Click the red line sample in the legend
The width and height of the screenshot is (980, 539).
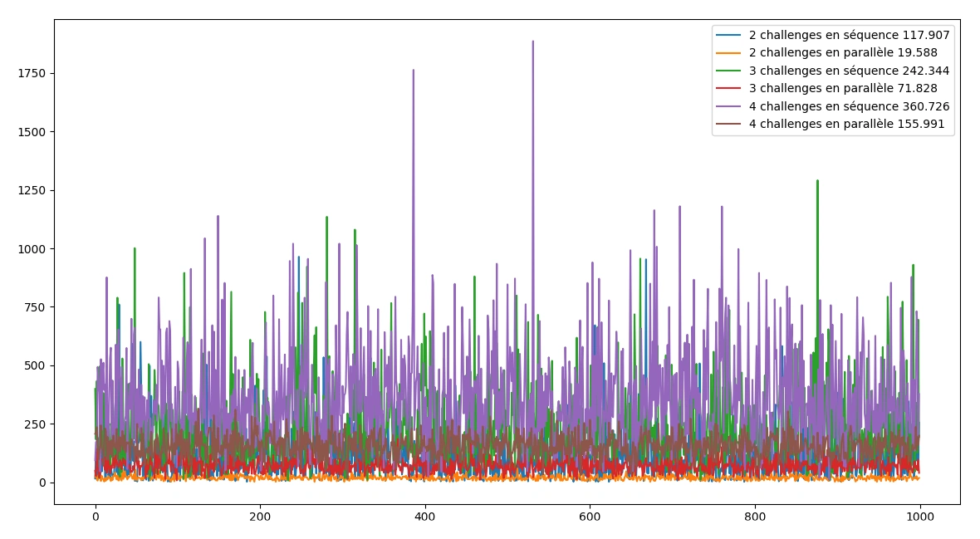coord(729,89)
